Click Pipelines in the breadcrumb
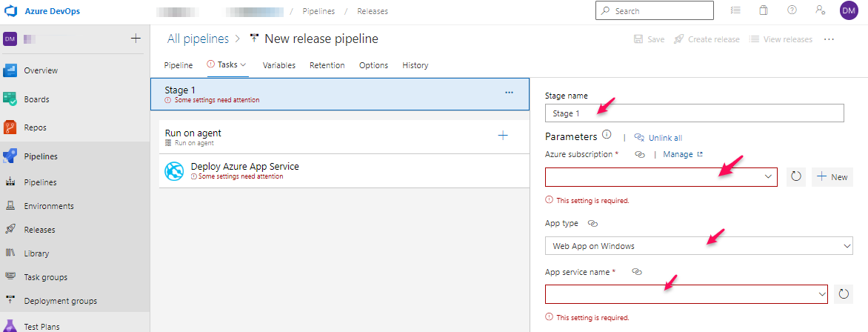 (318, 11)
